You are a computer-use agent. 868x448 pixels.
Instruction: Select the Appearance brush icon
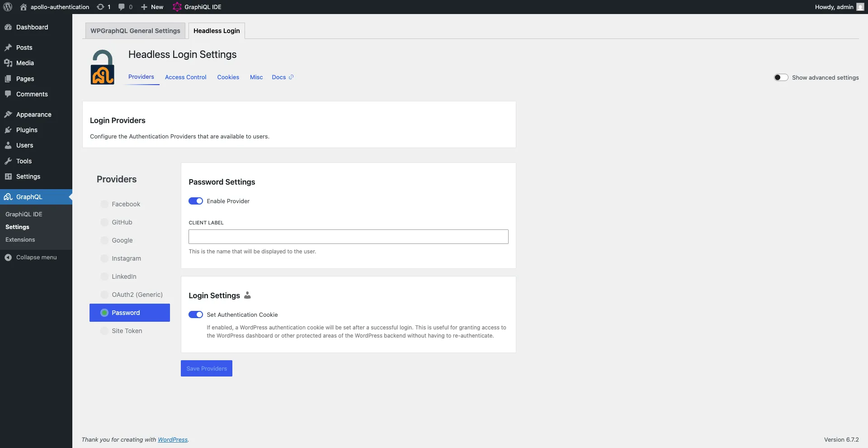click(8, 114)
